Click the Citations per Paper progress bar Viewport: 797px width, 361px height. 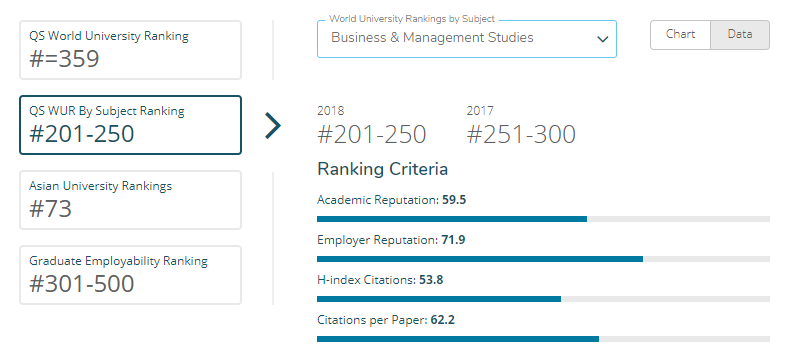point(543,339)
